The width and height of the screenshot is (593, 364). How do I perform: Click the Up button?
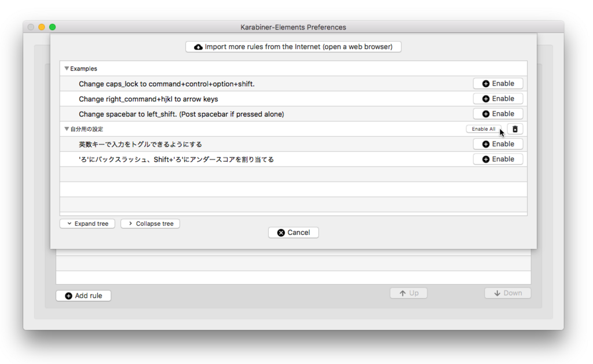[x=408, y=293]
